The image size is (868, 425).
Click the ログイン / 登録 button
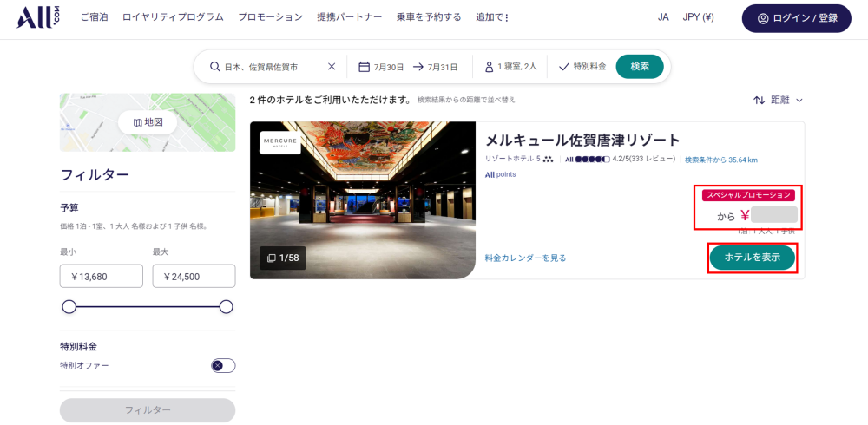click(x=797, y=18)
